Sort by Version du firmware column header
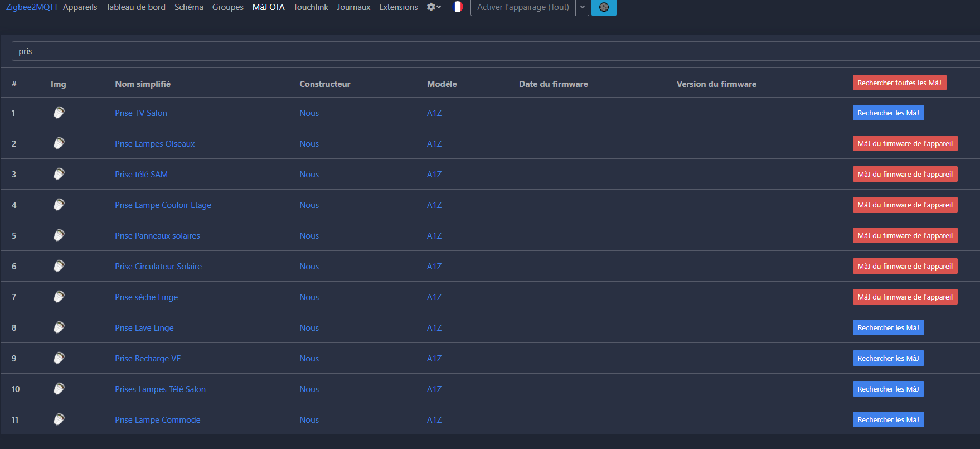Viewport: 980px width, 449px height. pyautogui.click(x=716, y=84)
